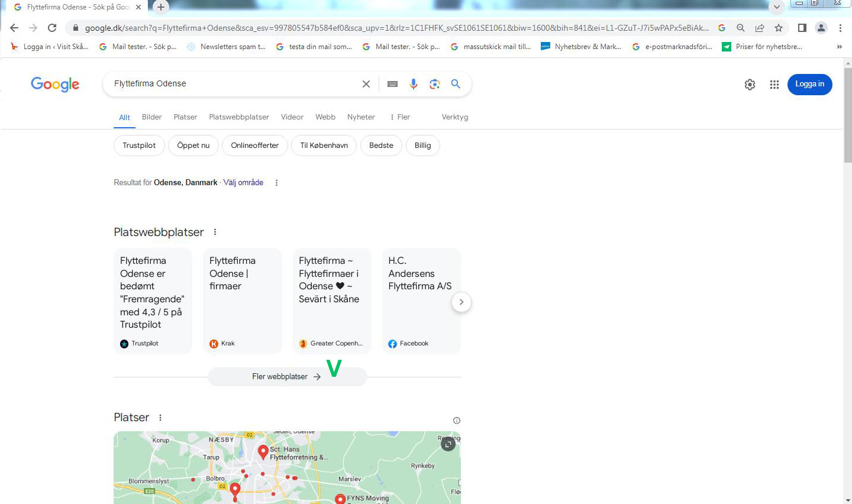852x504 pixels.
Task: Open a new browser tab
Action: coord(161,7)
